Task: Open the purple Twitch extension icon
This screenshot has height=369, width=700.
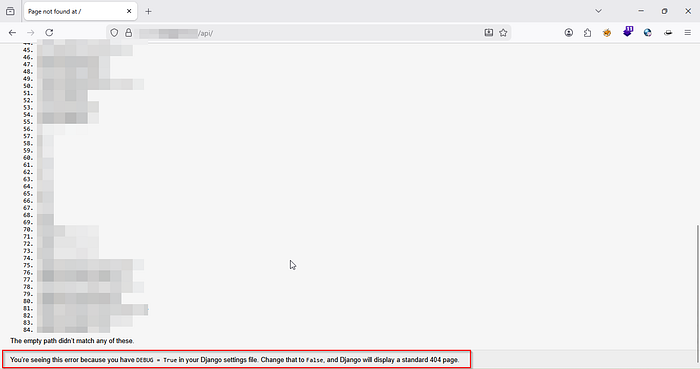Action: 628,32
